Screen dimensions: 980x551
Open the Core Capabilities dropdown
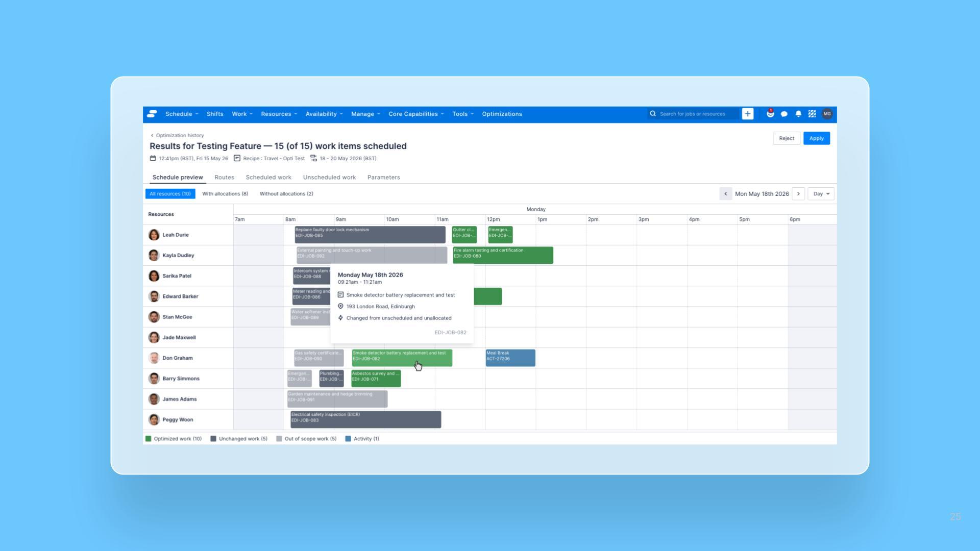(x=416, y=114)
